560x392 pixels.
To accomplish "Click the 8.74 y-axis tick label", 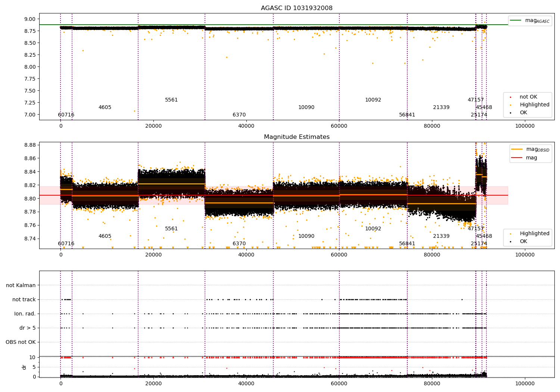I will click(30, 239).
